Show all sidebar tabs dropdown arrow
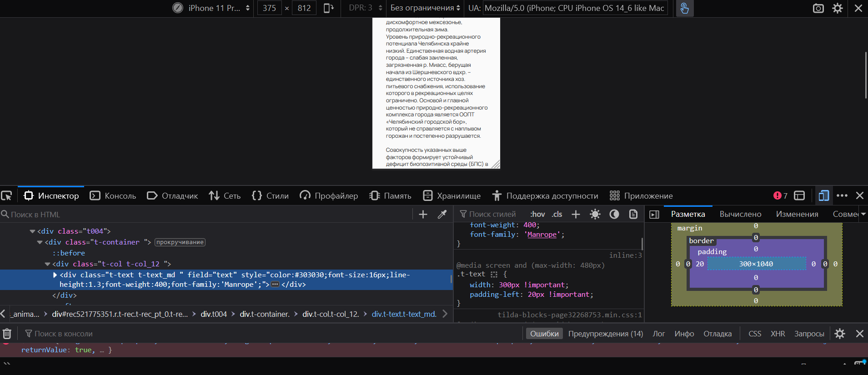 [x=863, y=214]
